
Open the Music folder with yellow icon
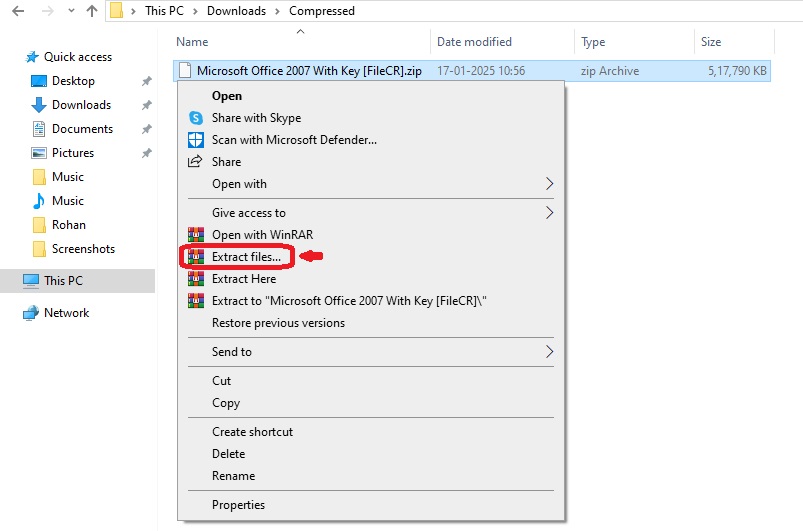(x=68, y=177)
